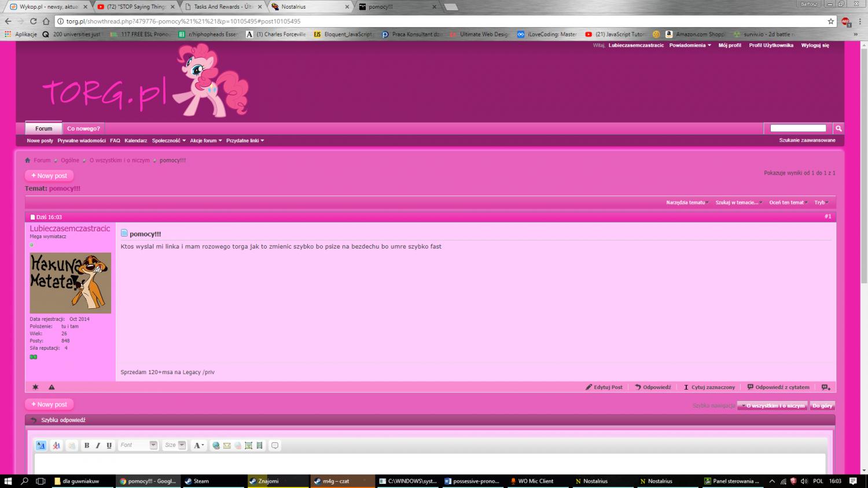The height and width of the screenshot is (488, 868).
Task: Apply italic formatting in the reply editor
Action: point(98,445)
